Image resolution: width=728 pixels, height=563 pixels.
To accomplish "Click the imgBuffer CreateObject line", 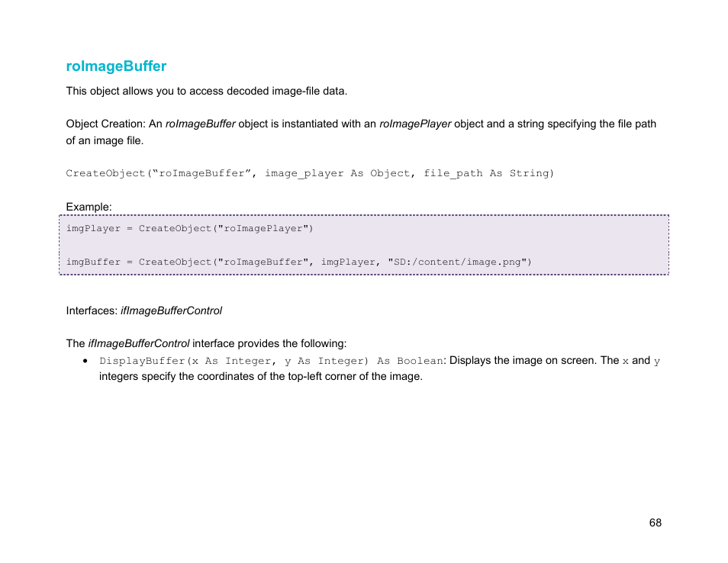I will (299, 262).
